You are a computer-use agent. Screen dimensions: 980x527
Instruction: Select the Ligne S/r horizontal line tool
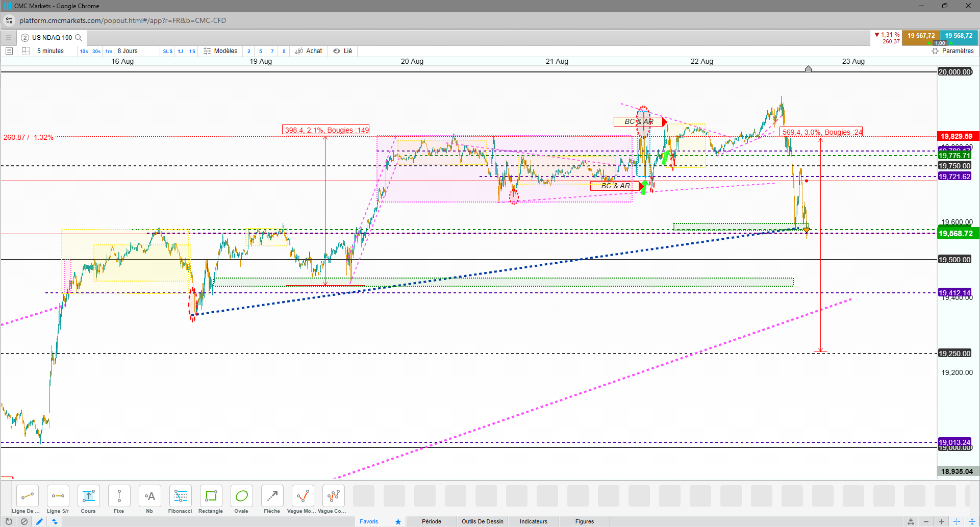(x=58, y=499)
